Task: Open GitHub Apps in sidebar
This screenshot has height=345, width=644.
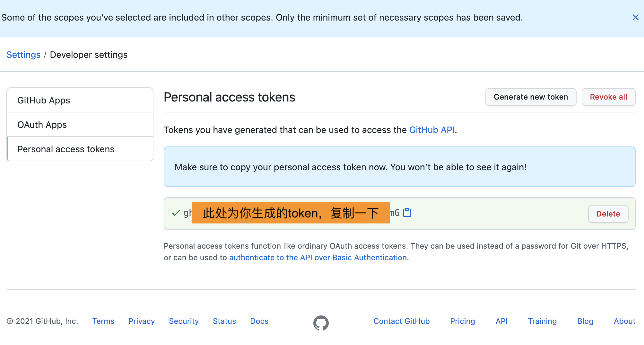Action: tap(80, 100)
